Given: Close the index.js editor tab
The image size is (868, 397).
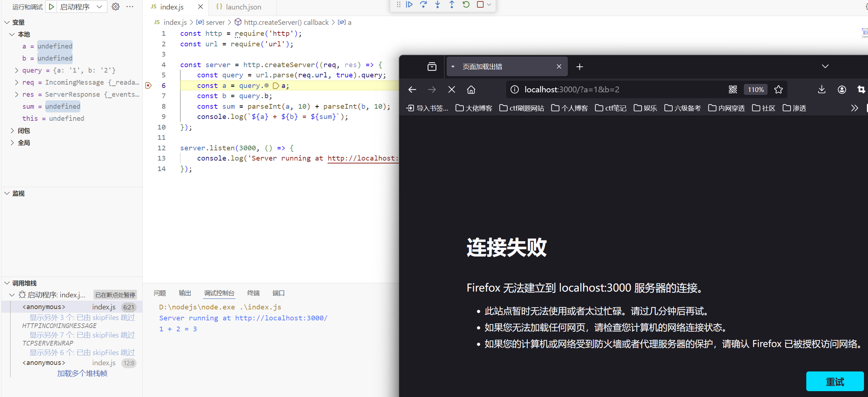Looking at the screenshot, I should pyautogui.click(x=200, y=7).
